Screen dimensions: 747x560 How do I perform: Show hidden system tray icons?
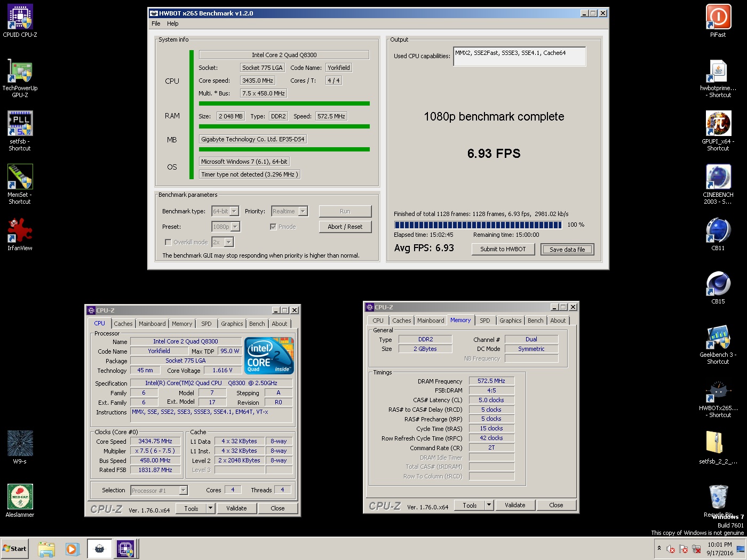click(659, 548)
